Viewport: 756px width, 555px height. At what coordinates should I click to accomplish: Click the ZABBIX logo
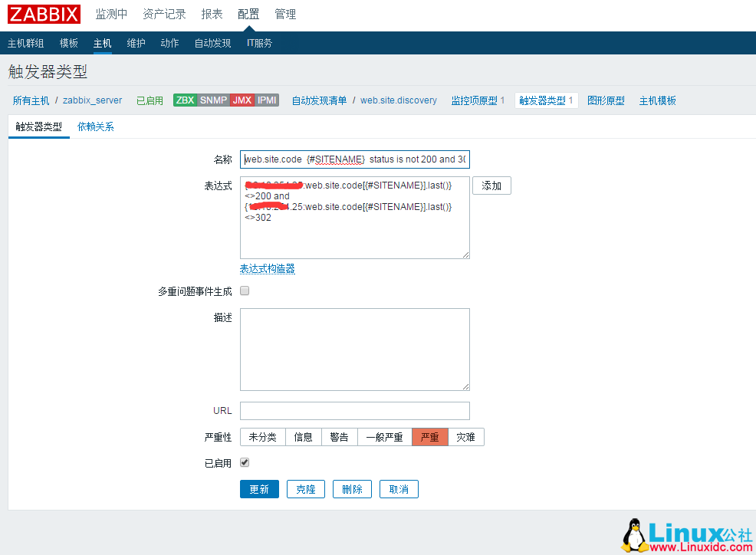(44, 14)
